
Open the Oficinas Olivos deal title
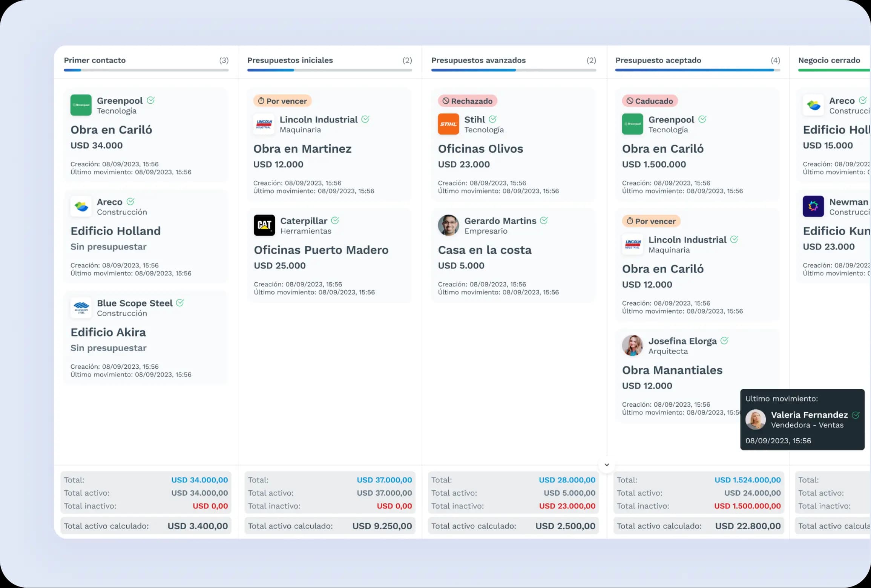pyautogui.click(x=480, y=149)
